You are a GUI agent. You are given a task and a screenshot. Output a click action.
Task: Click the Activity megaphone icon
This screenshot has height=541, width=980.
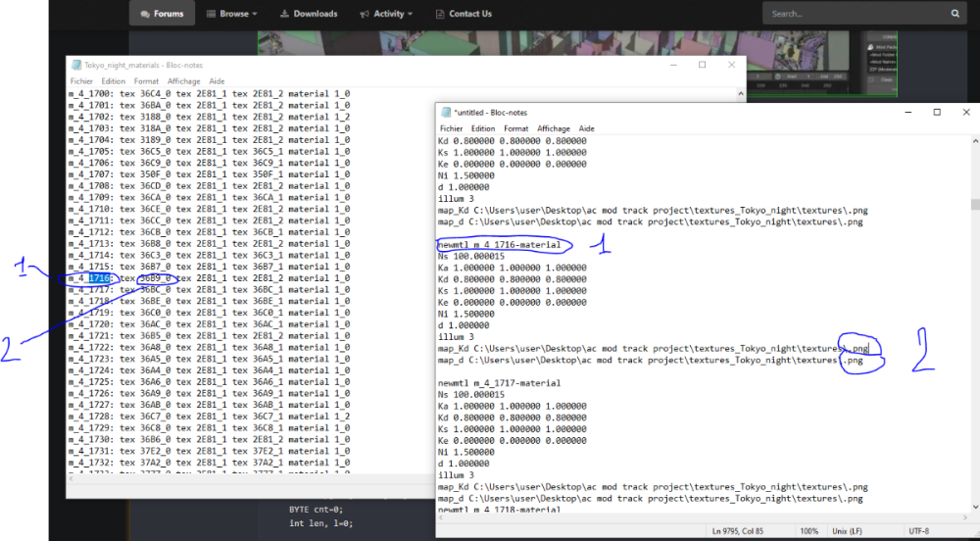pos(365,14)
